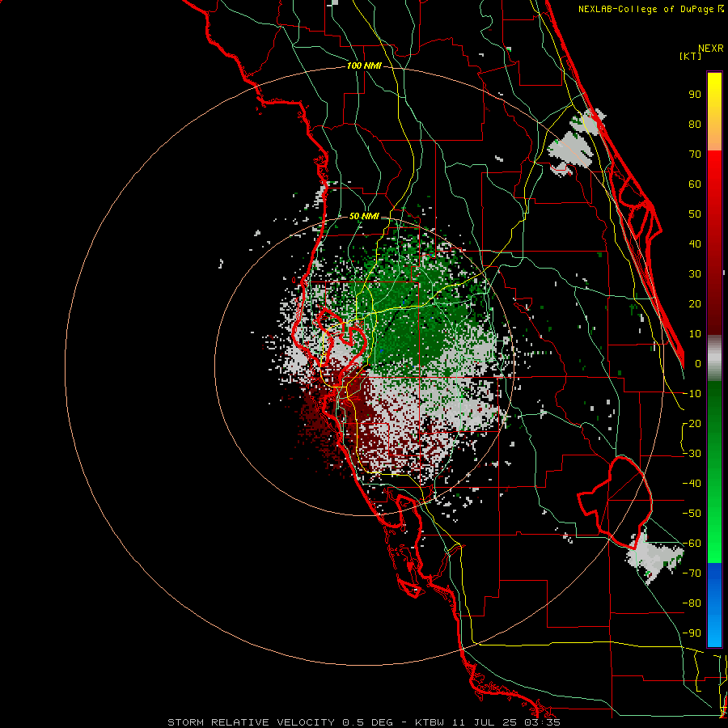Click the "STORM RELATIVE VELOCITY 0.5 DEG" caption
This screenshot has height=728, width=728.
click(280, 722)
